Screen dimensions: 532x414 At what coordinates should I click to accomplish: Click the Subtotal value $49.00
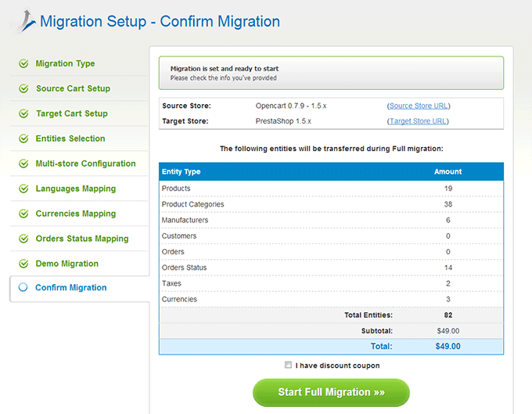pyautogui.click(x=448, y=331)
